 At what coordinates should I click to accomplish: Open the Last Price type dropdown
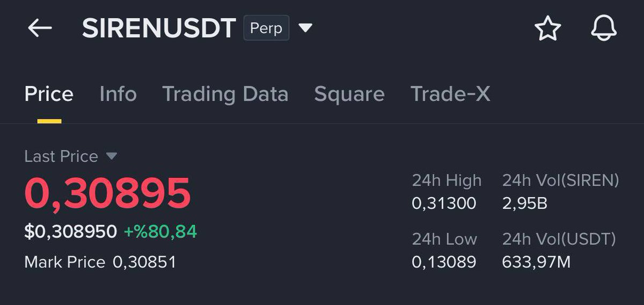pyautogui.click(x=111, y=156)
